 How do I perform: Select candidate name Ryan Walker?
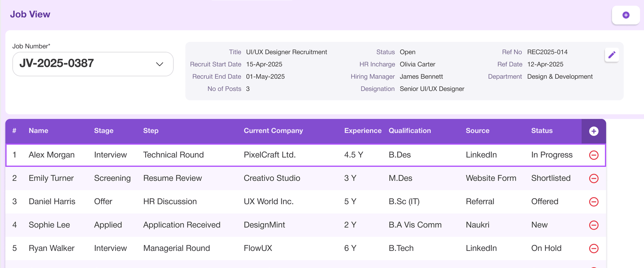click(x=52, y=248)
